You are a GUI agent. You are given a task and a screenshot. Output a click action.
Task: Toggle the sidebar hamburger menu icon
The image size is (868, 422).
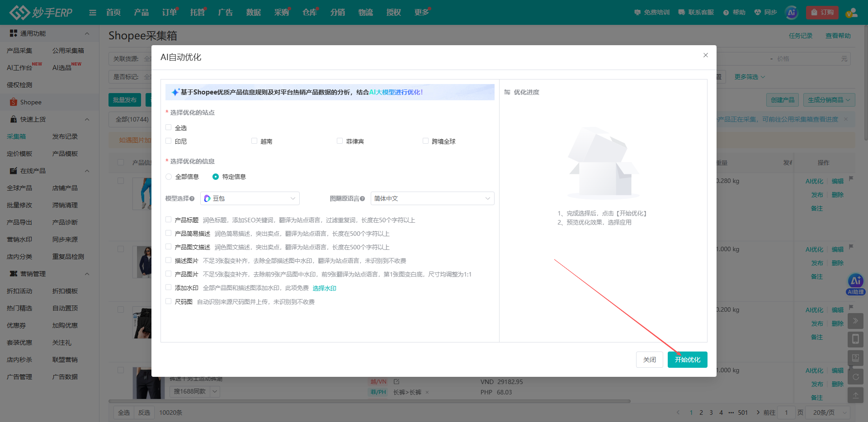pyautogui.click(x=93, y=13)
